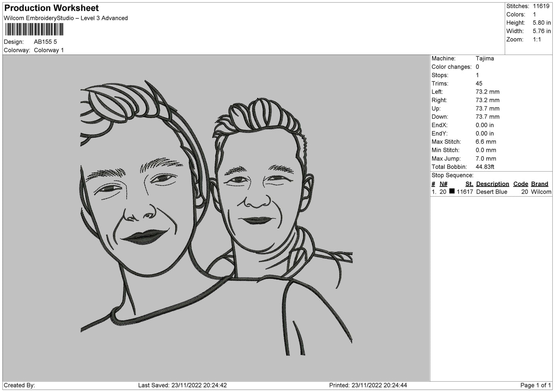
Task: Click the Production Worksheet title
Action: click(x=51, y=8)
